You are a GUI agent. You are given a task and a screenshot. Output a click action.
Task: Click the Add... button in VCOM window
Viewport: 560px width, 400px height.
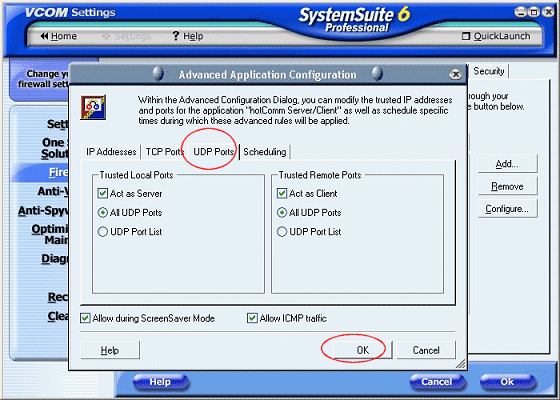click(507, 164)
